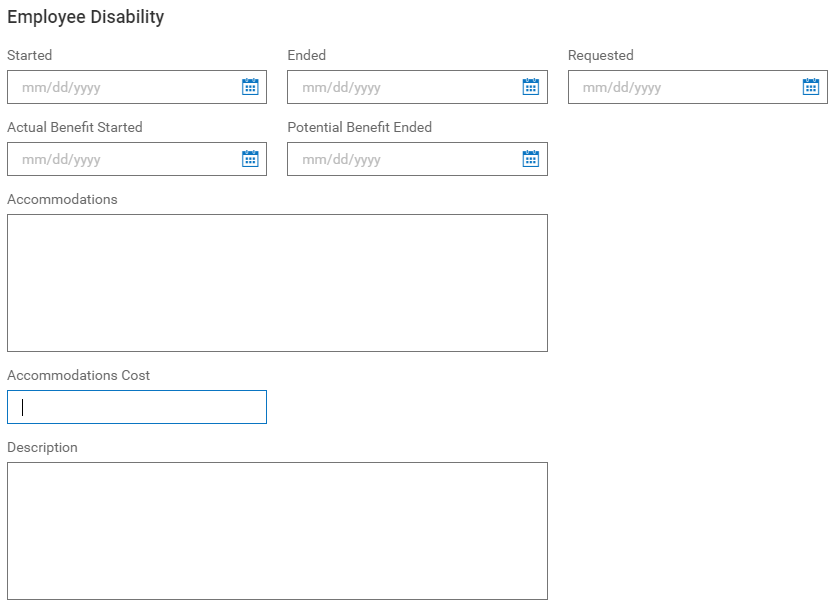830x603 pixels.
Task: Click the Accommodations Cost label text
Action: pos(78,375)
